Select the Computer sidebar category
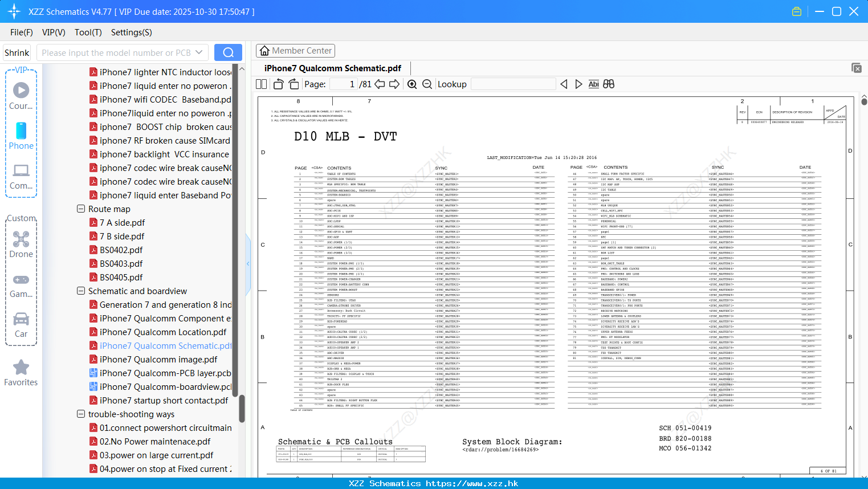Image resolution: width=868 pixels, height=489 pixels. click(21, 177)
